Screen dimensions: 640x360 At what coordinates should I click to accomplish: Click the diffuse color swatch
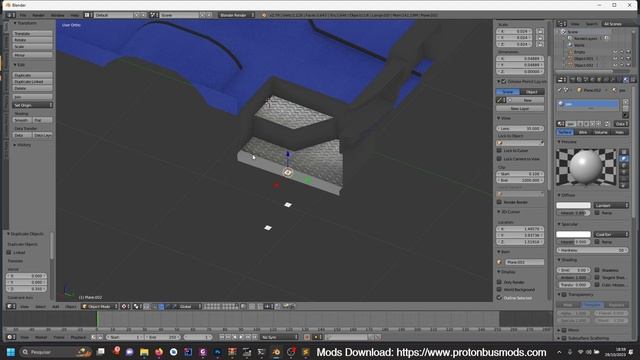coord(573,205)
